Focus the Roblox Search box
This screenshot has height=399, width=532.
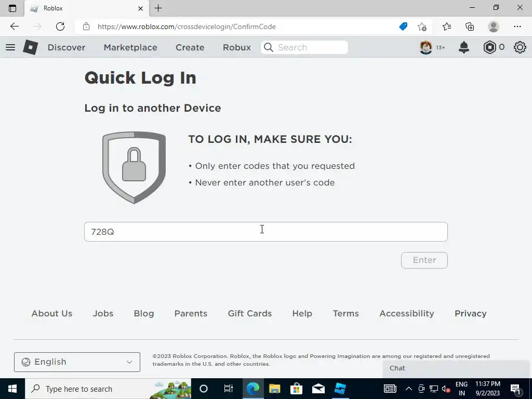point(304,47)
